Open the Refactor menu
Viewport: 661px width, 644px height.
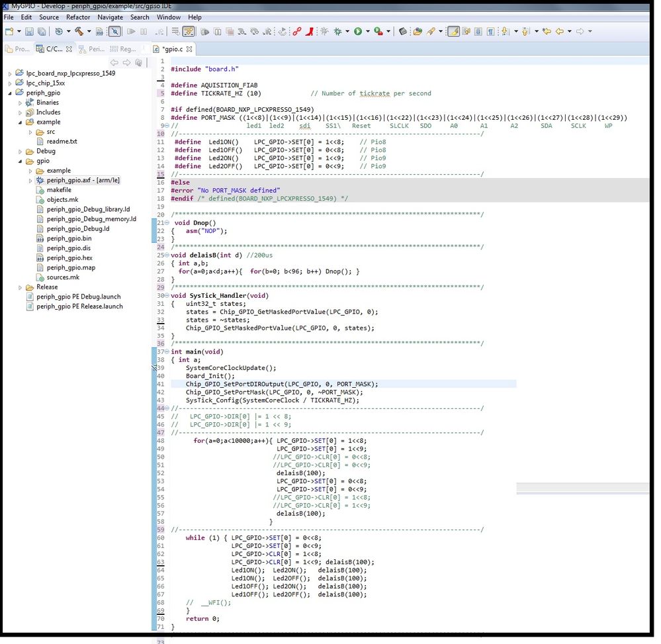(x=78, y=17)
